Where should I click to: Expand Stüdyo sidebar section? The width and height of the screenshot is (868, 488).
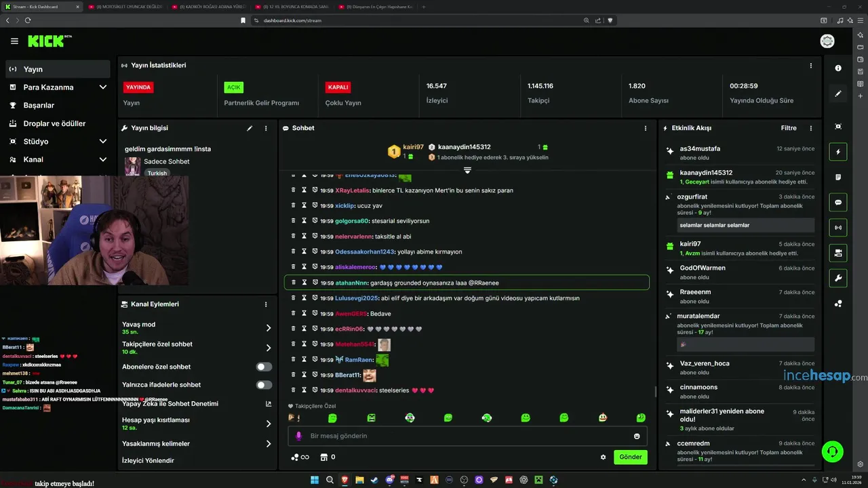(103, 142)
